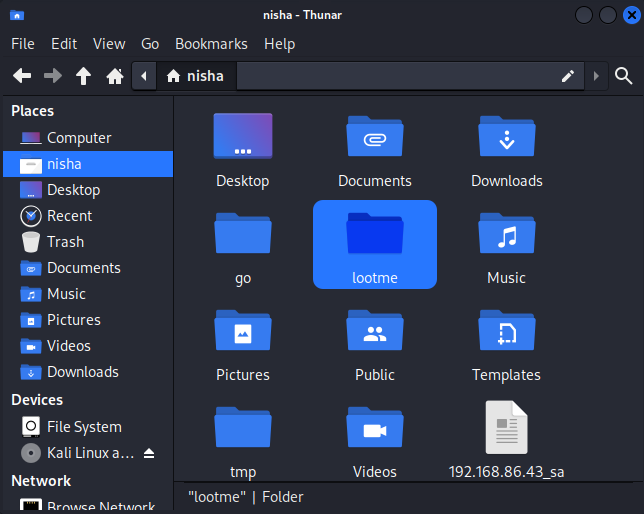
Task: Eject the Kali Linux device
Action: 149,453
